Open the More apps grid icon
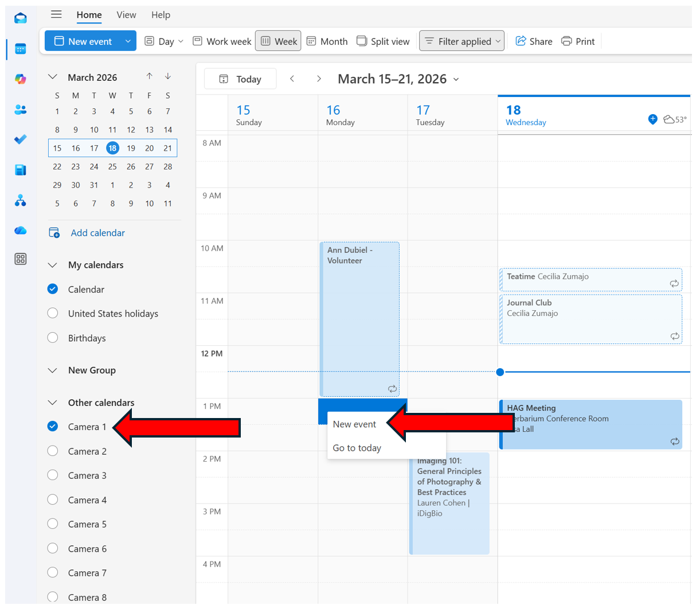 coord(21,259)
